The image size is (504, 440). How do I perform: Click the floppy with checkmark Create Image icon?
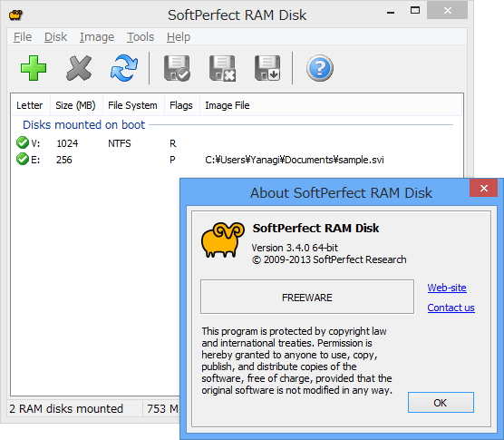pos(177,68)
